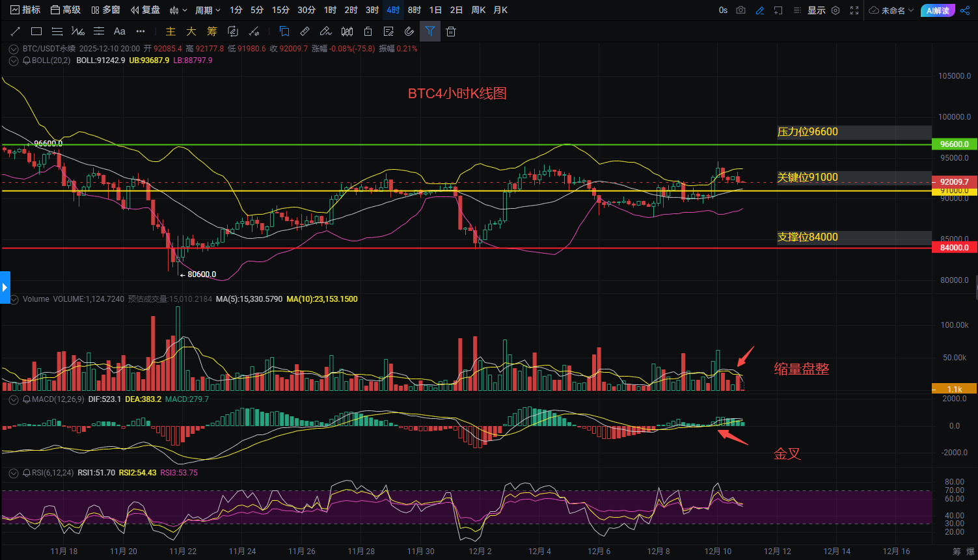978x560 pixels.
Task: Select the trend line drawing tool
Action: click(16, 31)
